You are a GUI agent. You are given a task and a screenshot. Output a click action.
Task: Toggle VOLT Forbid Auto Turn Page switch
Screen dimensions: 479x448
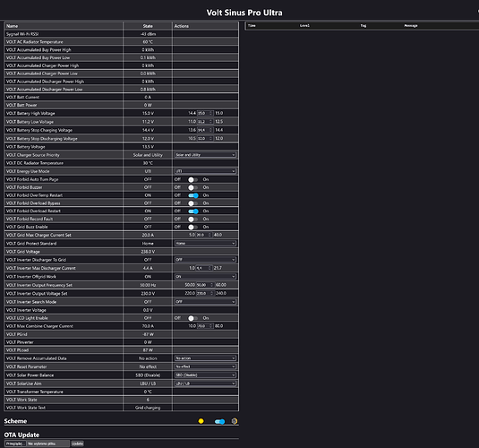(x=192, y=179)
